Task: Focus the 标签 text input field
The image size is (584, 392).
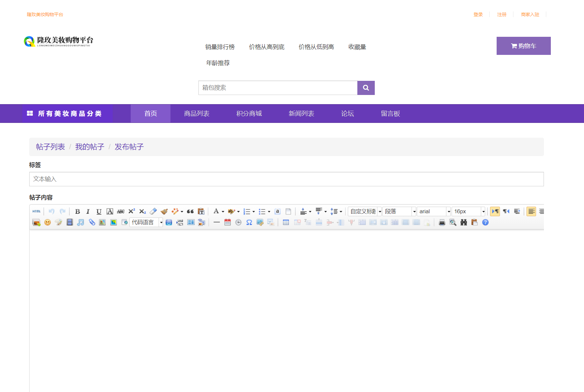Action: [x=286, y=179]
